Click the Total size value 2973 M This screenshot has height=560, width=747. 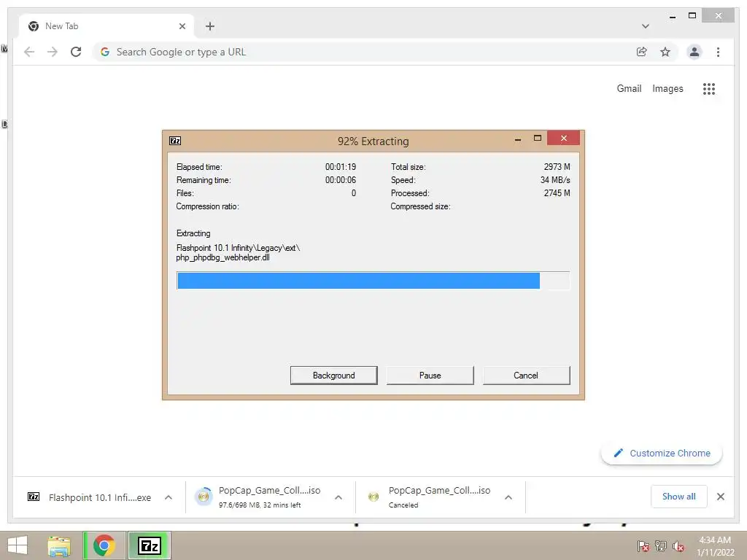point(557,167)
